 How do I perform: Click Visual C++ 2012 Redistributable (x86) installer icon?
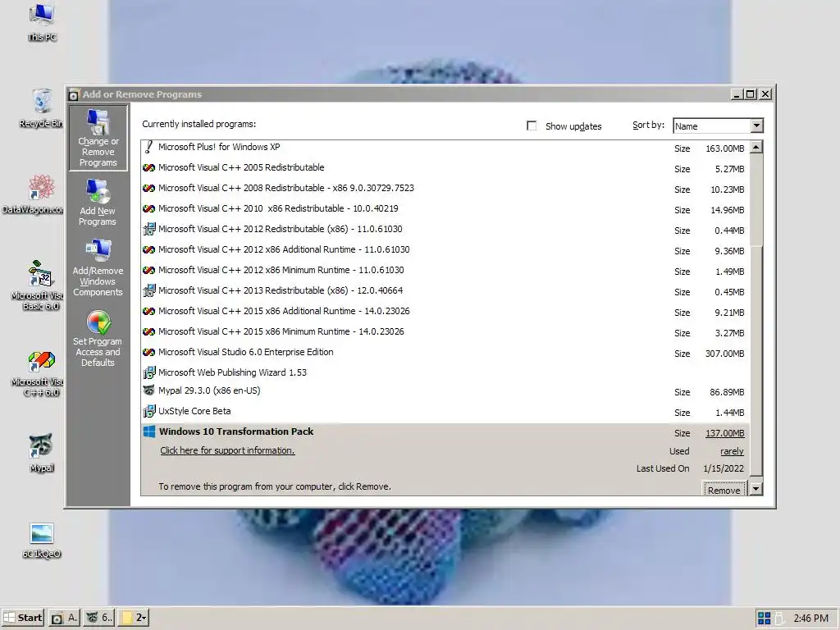click(149, 230)
